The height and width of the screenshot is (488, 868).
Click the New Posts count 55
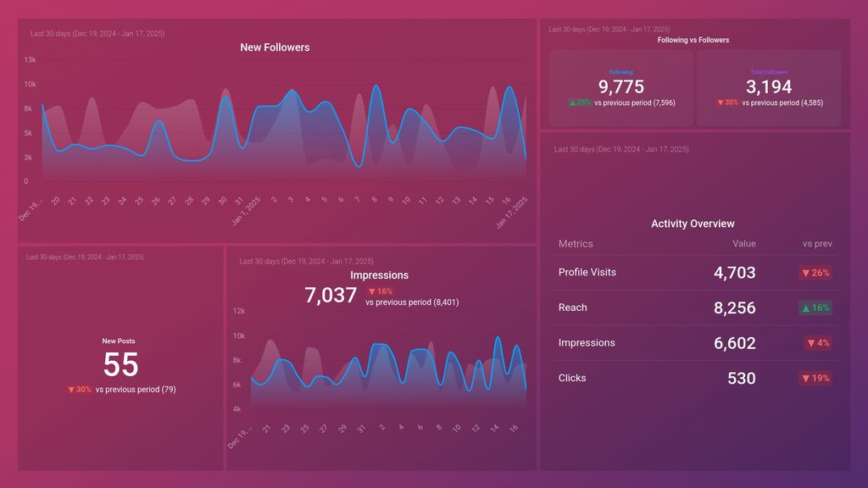[x=120, y=364]
